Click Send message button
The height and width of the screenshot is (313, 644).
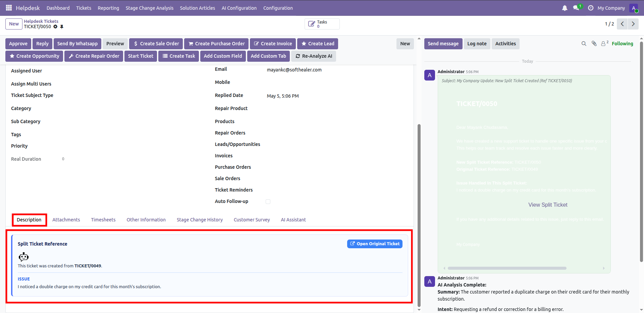443,44
